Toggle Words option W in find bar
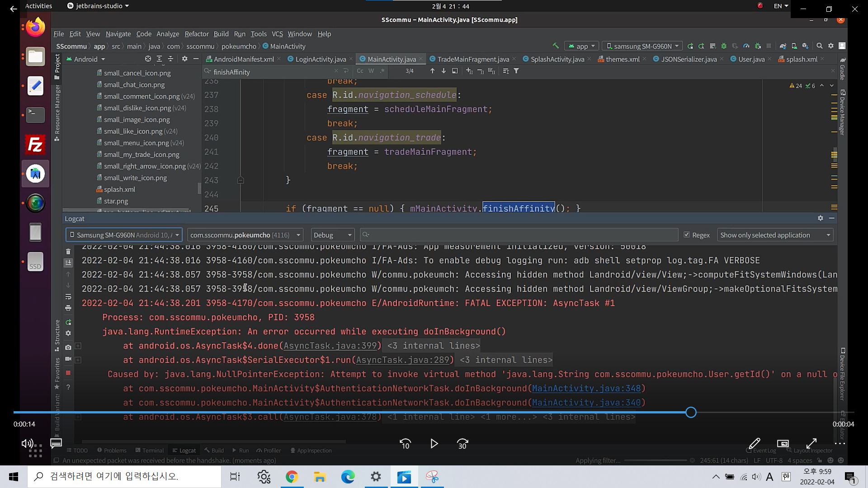The height and width of the screenshot is (488, 868). point(371,71)
